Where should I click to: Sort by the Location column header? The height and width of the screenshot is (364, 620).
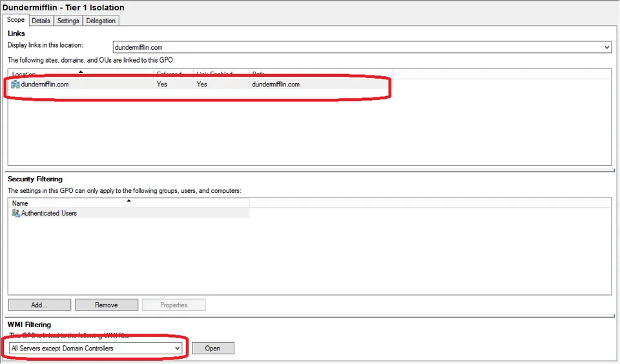[x=81, y=74]
